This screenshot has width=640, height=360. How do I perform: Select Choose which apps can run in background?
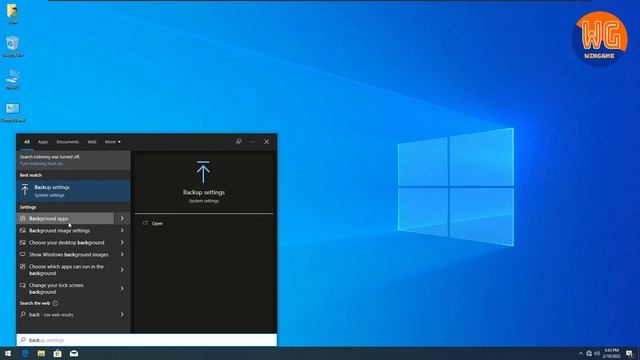pos(65,270)
